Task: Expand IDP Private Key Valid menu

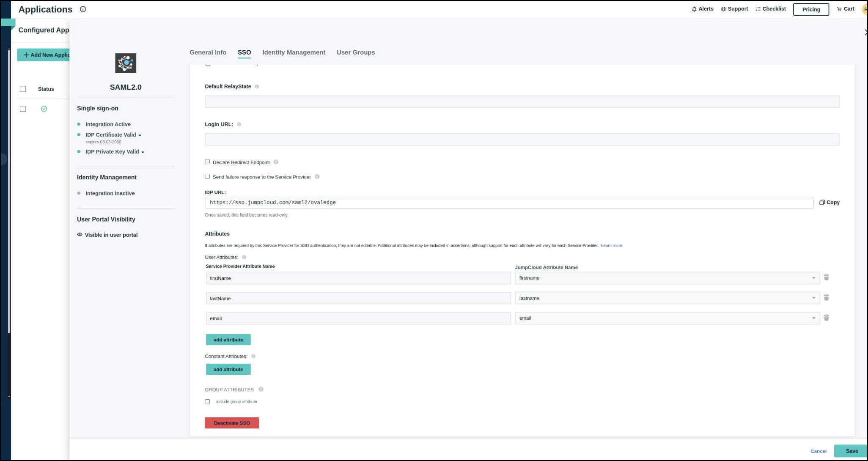Action: [x=143, y=152]
